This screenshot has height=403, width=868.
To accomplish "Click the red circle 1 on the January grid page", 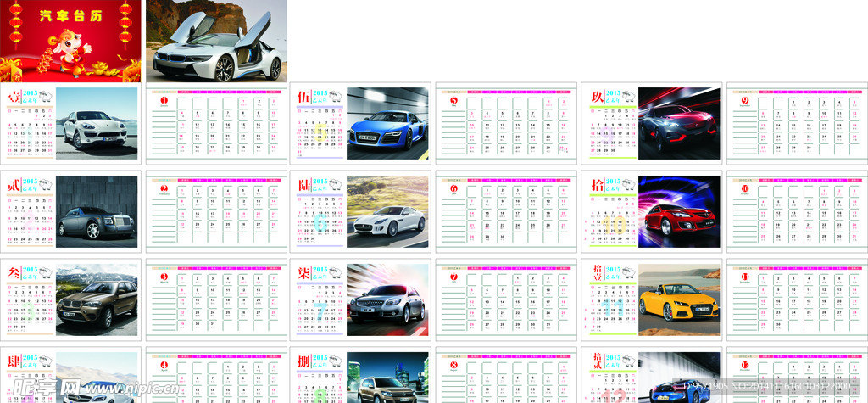I will click(164, 100).
